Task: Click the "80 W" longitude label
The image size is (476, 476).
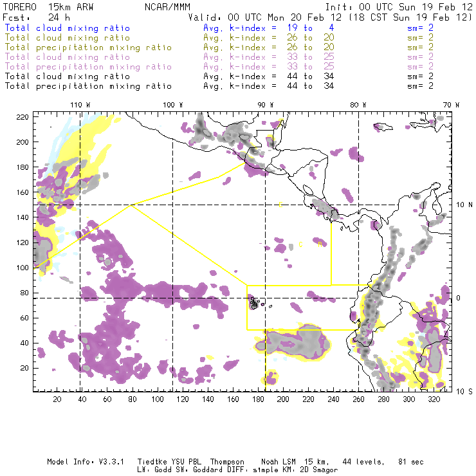Action: coord(358,105)
